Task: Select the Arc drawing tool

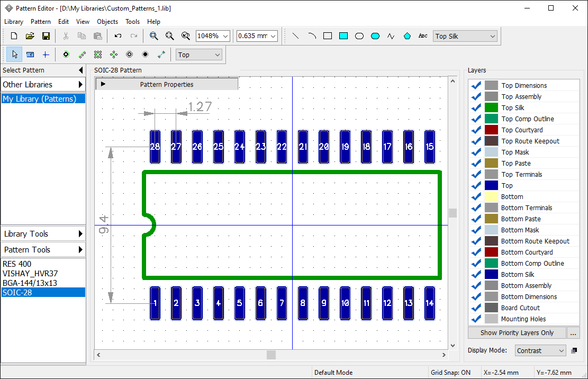Action: [312, 36]
